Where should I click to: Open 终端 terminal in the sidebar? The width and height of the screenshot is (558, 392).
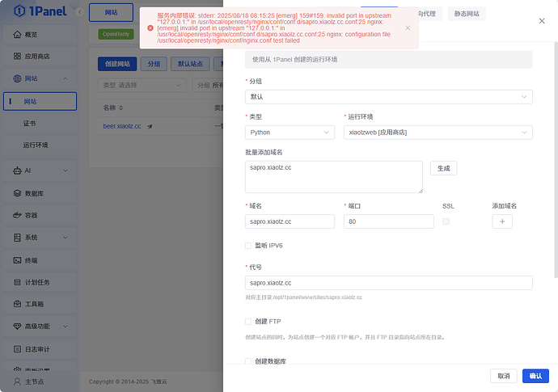click(40, 260)
